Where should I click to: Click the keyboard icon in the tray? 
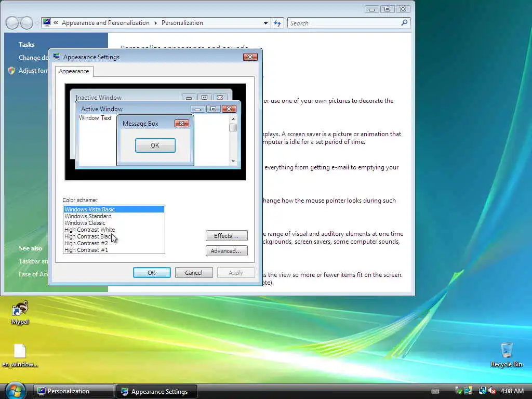tap(435, 391)
